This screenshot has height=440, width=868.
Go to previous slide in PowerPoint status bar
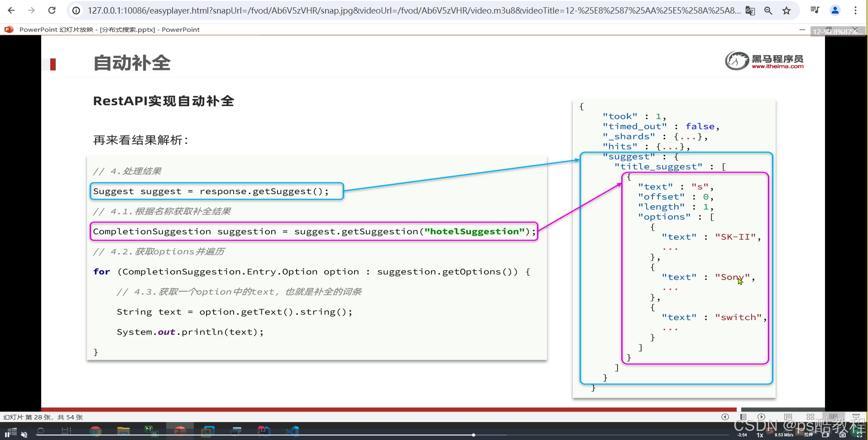pos(725,417)
